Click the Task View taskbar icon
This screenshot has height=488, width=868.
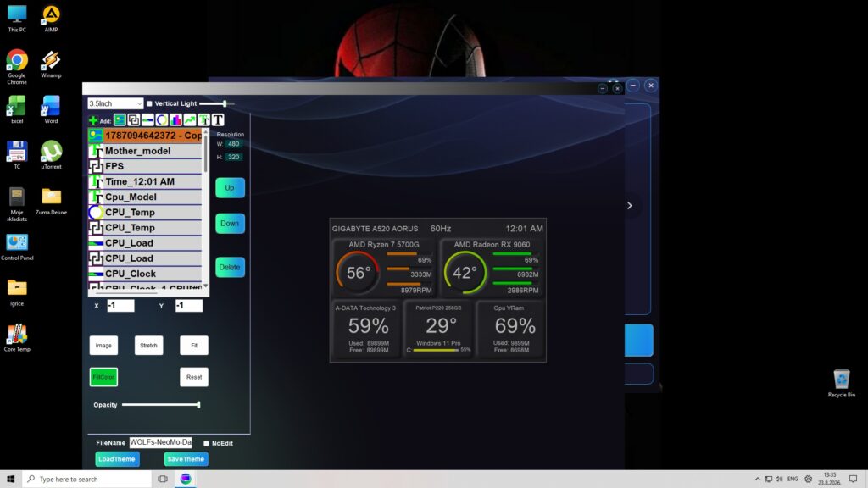tap(163, 480)
